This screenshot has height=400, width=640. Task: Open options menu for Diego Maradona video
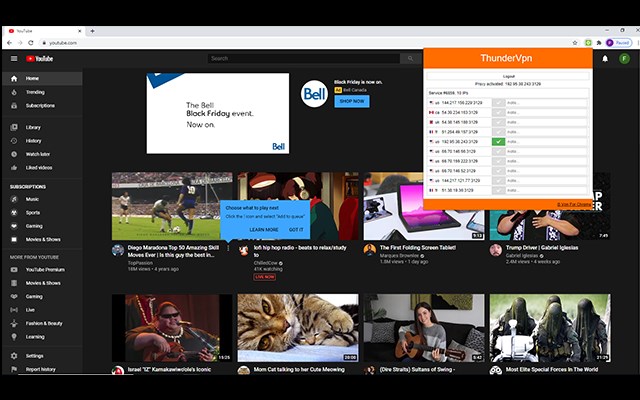pos(228,248)
